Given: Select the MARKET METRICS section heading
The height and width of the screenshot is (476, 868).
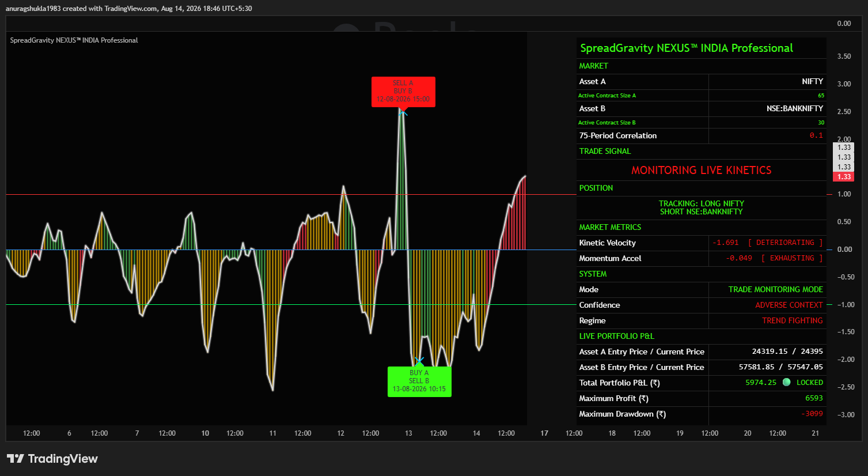Looking at the screenshot, I should (610, 228).
